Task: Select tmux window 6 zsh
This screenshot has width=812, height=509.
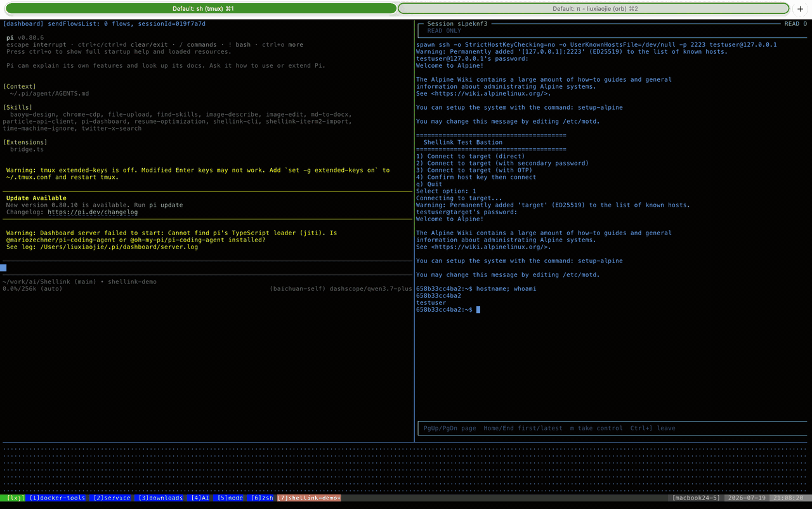Action: [261, 498]
